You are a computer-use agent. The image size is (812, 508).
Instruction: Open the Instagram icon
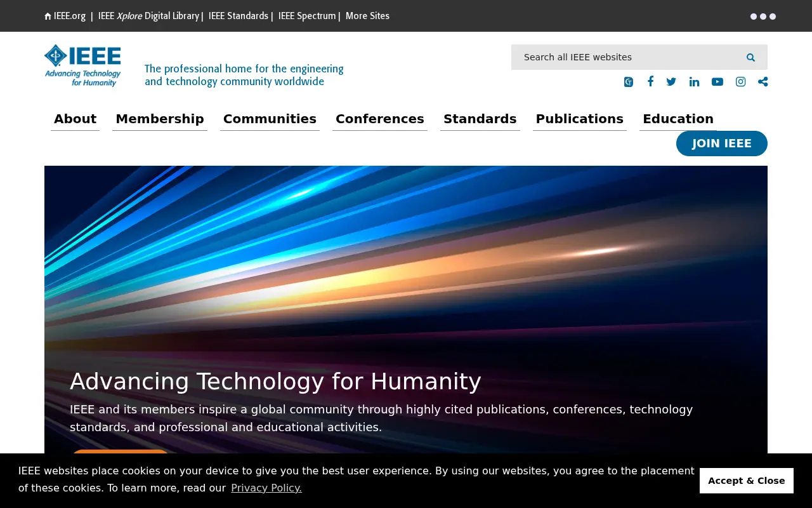click(740, 82)
